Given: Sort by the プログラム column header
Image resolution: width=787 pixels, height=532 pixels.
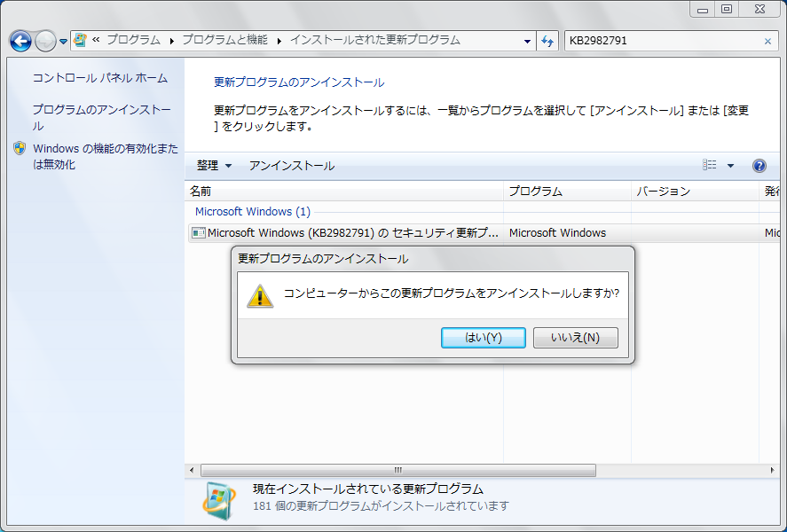Looking at the screenshot, I should 567,191.
